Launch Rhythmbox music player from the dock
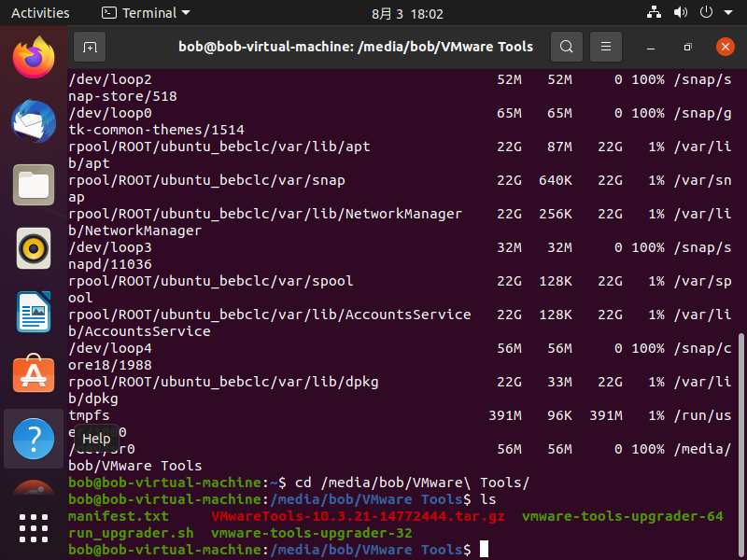The image size is (747, 560). [x=34, y=248]
